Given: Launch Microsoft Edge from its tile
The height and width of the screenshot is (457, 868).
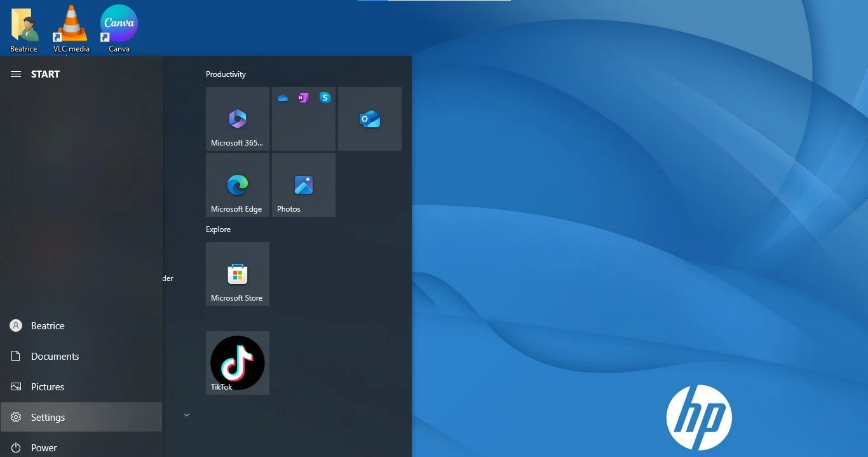Looking at the screenshot, I should click(x=238, y=185).
